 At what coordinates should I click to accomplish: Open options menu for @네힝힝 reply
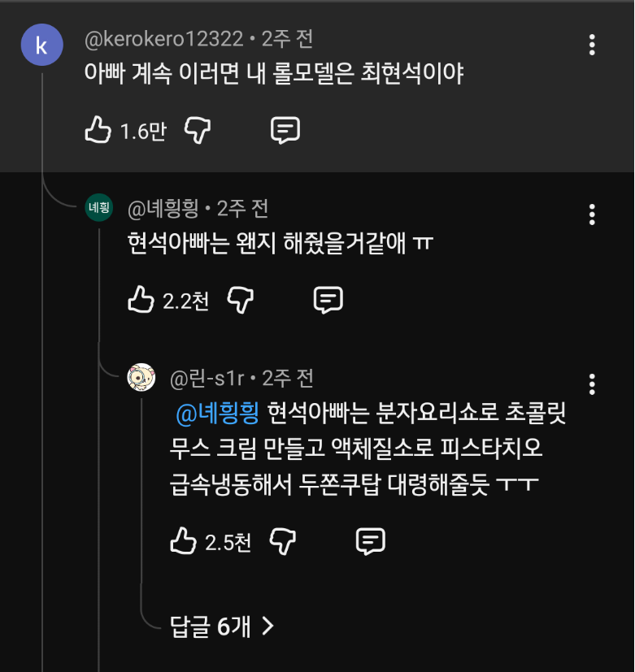[592, 215]
